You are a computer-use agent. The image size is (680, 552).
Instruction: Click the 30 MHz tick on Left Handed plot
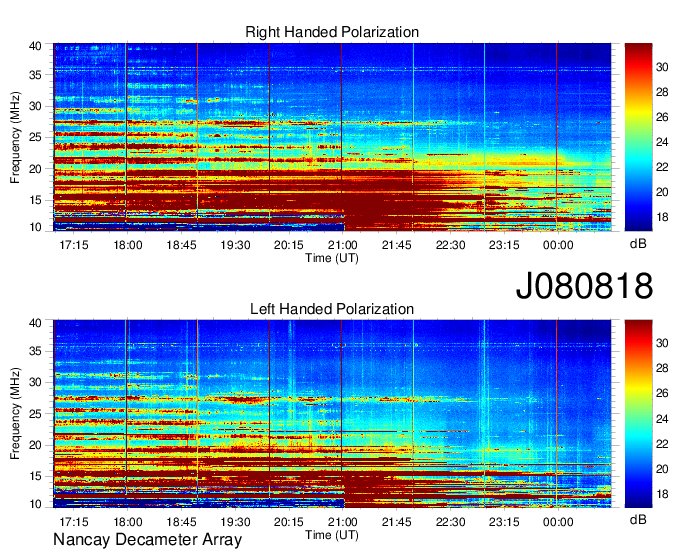pos(35,382)
